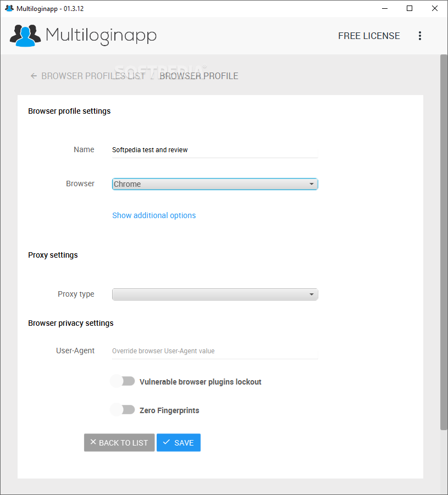Focus the User-Agent override field

[215, 351]
